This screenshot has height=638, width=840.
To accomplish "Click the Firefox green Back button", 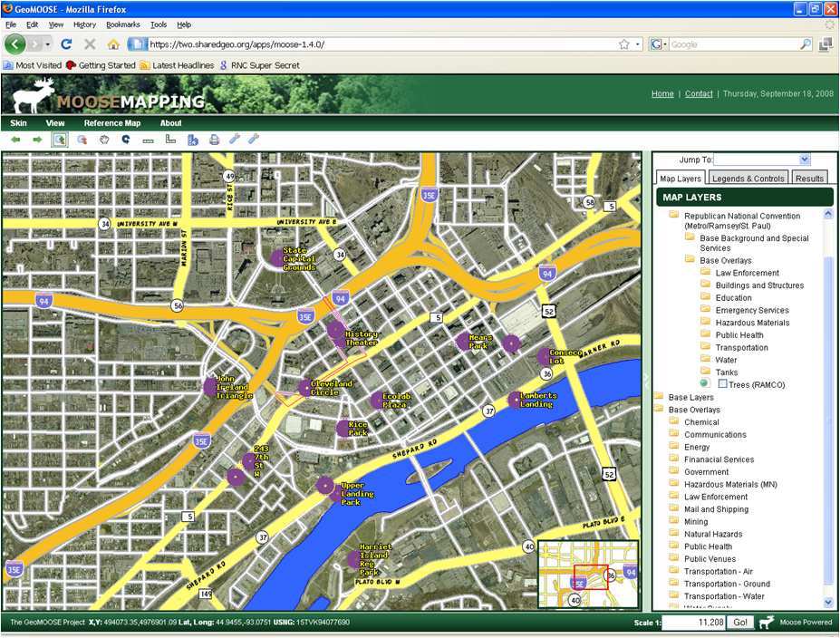I will (x=15, y=43).
